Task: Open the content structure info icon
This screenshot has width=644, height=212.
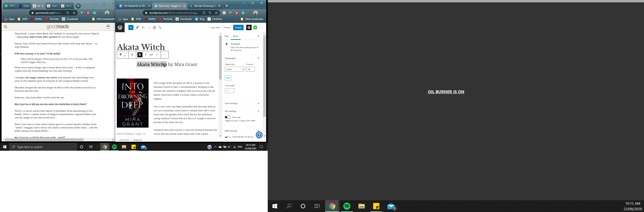Action: [154, 27]
